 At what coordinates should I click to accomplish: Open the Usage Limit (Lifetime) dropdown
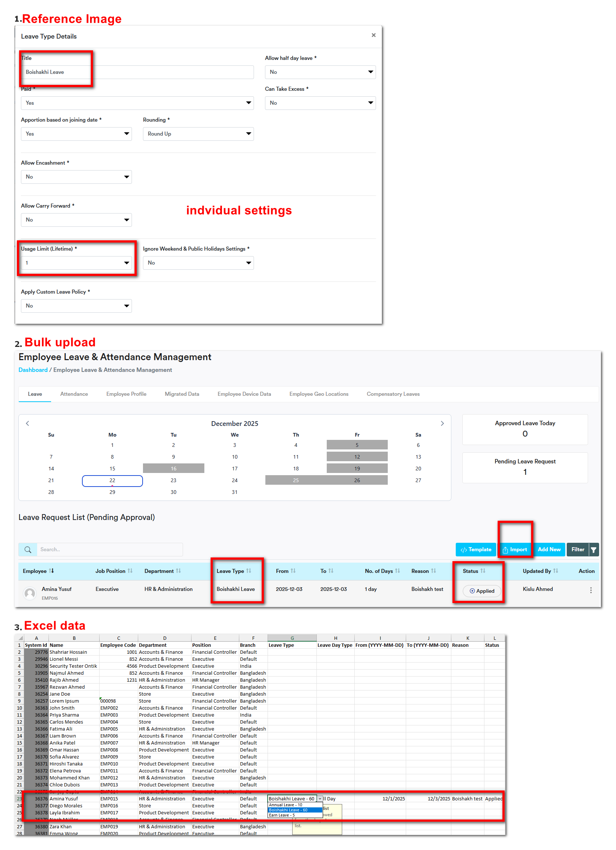click(x=76, y=263)
